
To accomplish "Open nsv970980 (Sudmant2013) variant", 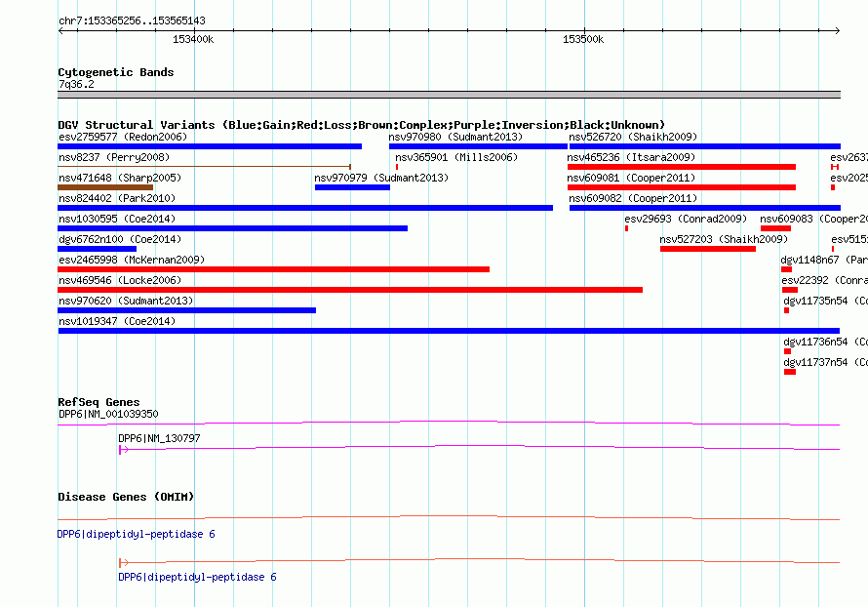I will (455, 137).
